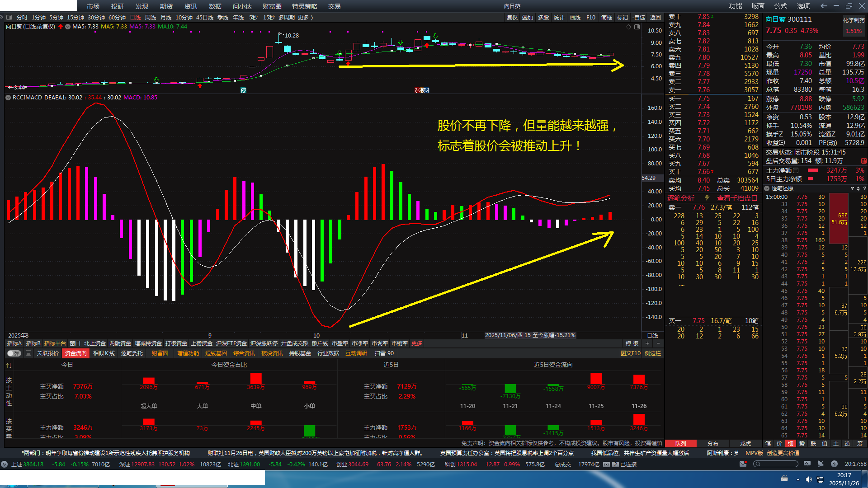Click the 查看千档盘口 link
Viewport: 868px width, 488px height.
click(737, 198)
